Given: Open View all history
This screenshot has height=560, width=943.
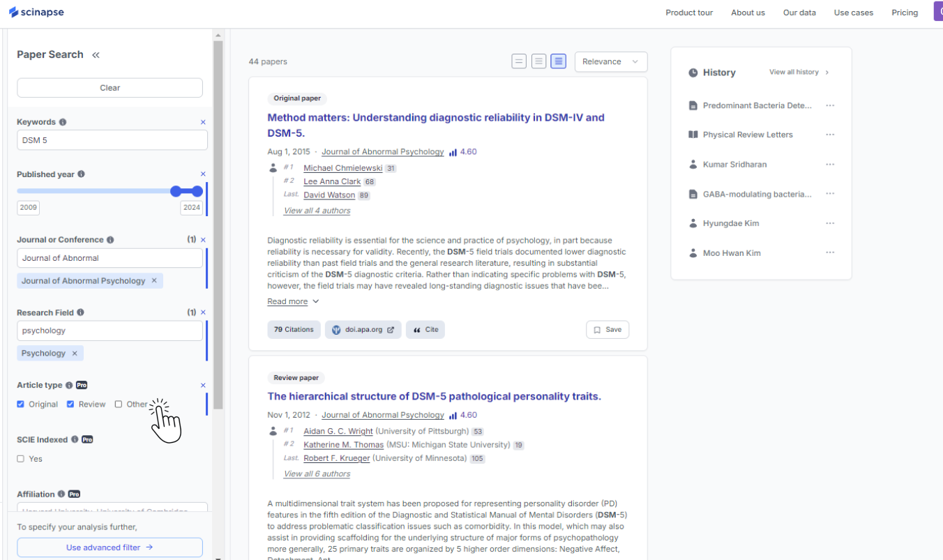Looking at the screenshot, I should [799, 73].
